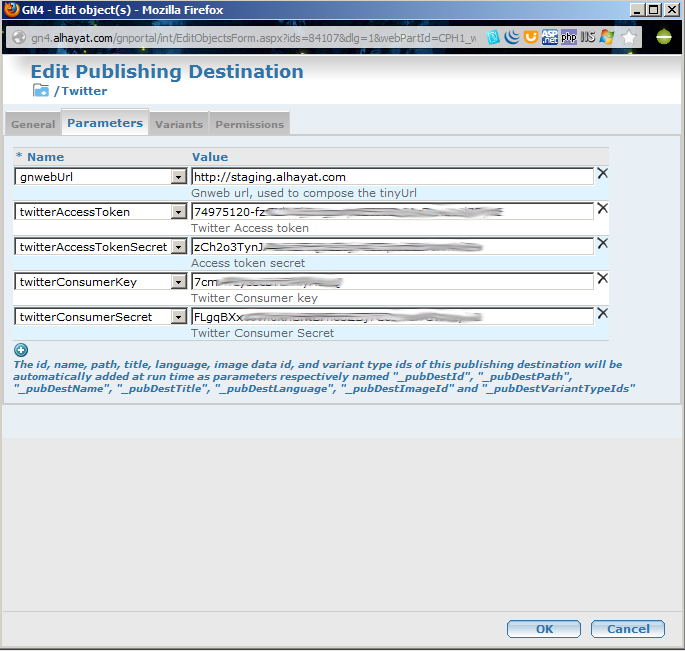
Task: Select the Parameters tab
Action: [105, 122]
